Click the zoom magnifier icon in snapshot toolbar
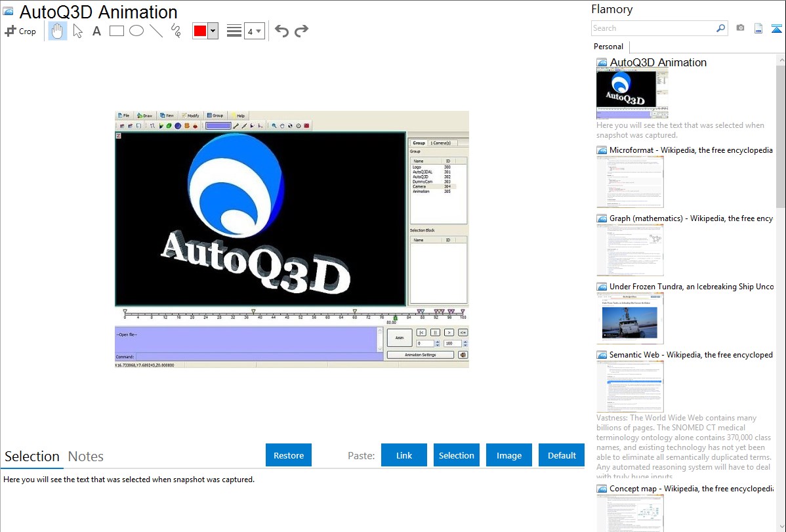This screenshot has width=786, height=532. click(x=274, y=126)
